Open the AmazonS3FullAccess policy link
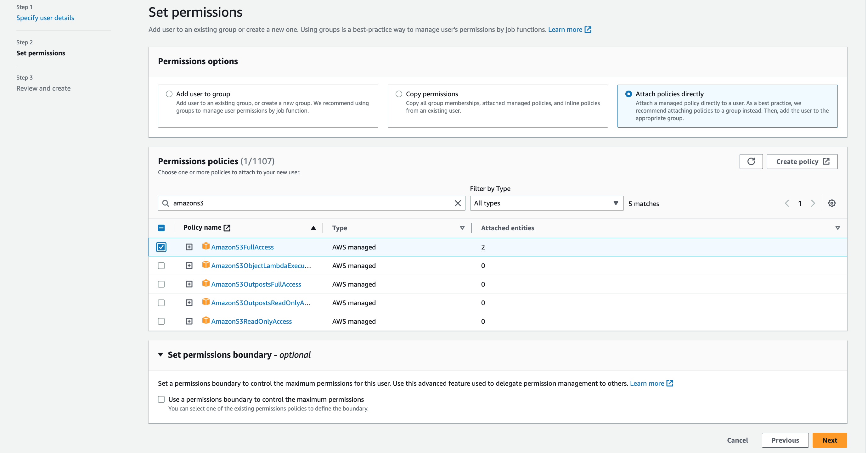Image resolution: width=868 pixels, height=453 pixels. (242, 247)
